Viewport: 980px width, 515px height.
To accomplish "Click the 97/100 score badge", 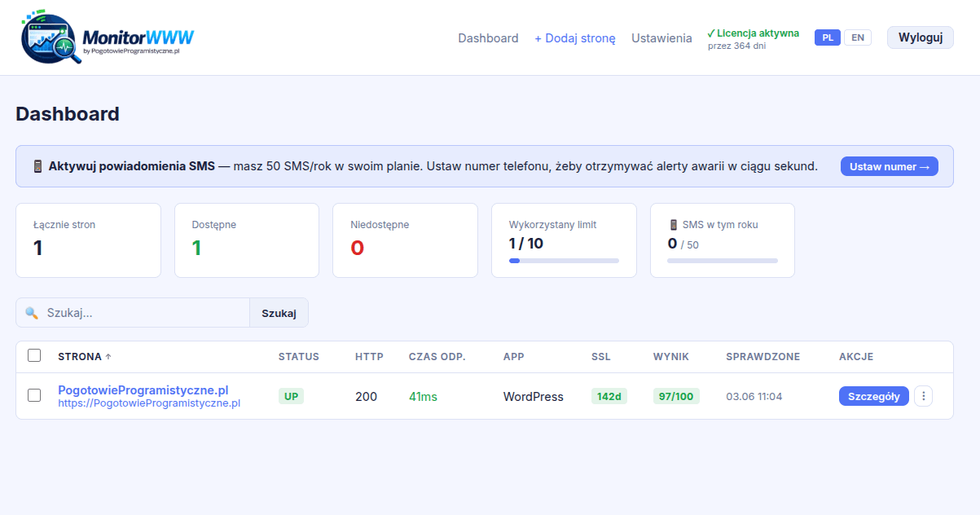I will pos(676,396).
